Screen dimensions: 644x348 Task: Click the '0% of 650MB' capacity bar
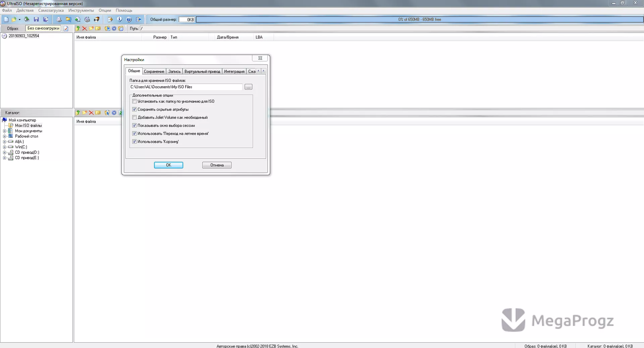coord(420,19)
